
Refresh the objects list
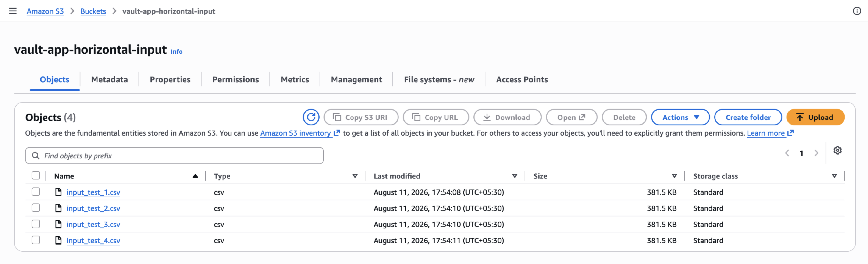pyautogui.click(x=311, y=117)
